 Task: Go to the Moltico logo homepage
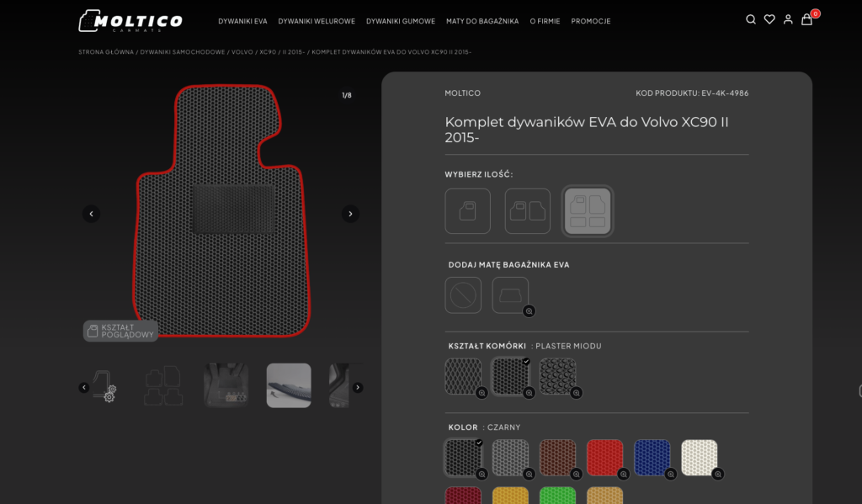point(130,21)
